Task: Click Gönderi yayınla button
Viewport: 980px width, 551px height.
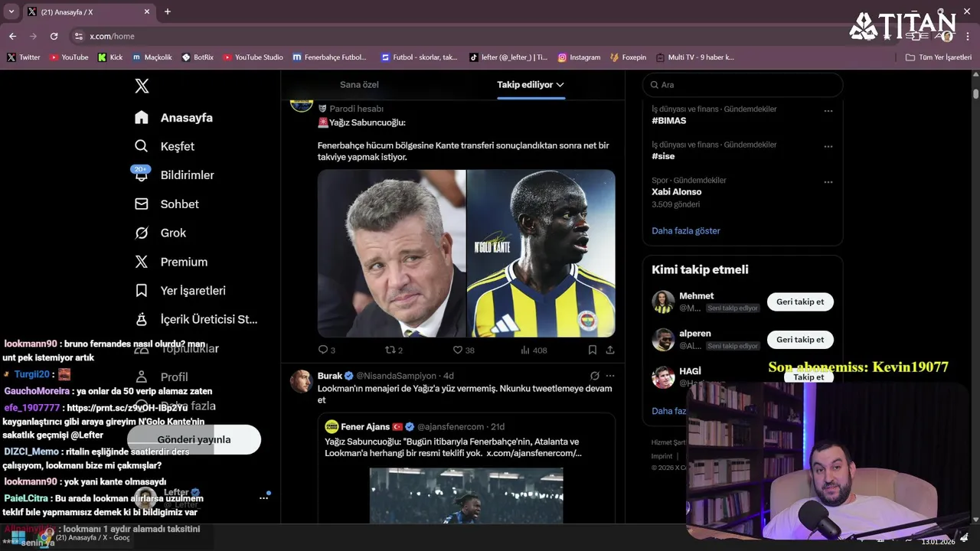Action: point(194,439)
